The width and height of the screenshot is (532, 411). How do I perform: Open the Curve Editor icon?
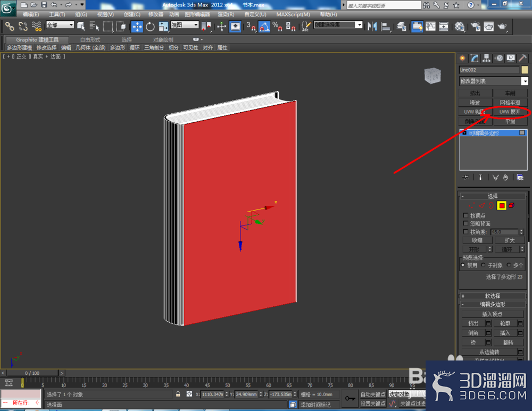point(430,26)
